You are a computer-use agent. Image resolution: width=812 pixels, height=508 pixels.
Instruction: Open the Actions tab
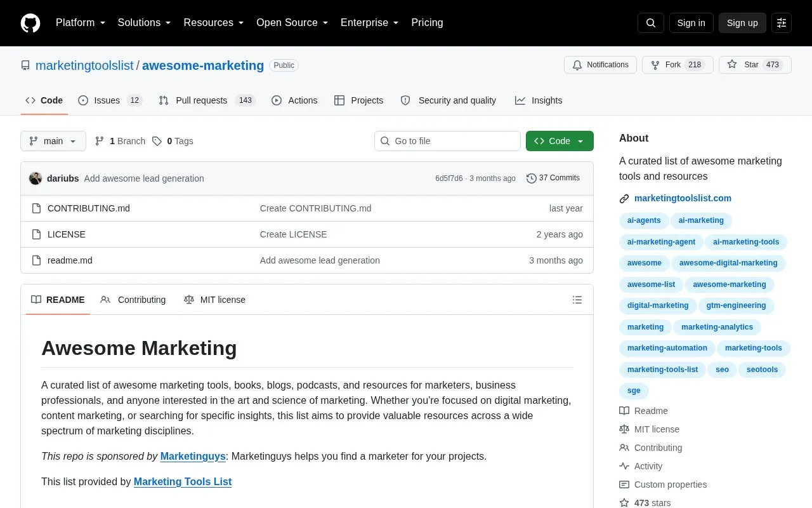pyautogui.click(x=294, y=100)
